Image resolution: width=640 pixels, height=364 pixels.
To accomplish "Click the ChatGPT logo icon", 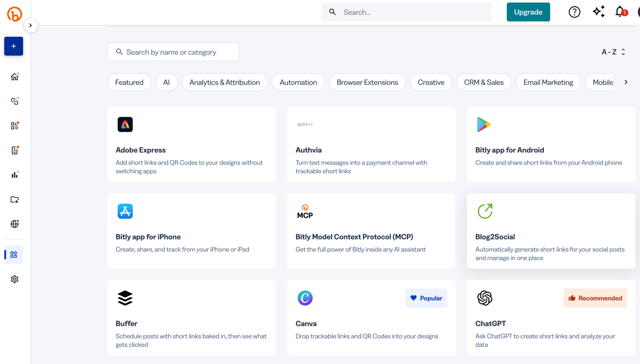I will [484, 298].
